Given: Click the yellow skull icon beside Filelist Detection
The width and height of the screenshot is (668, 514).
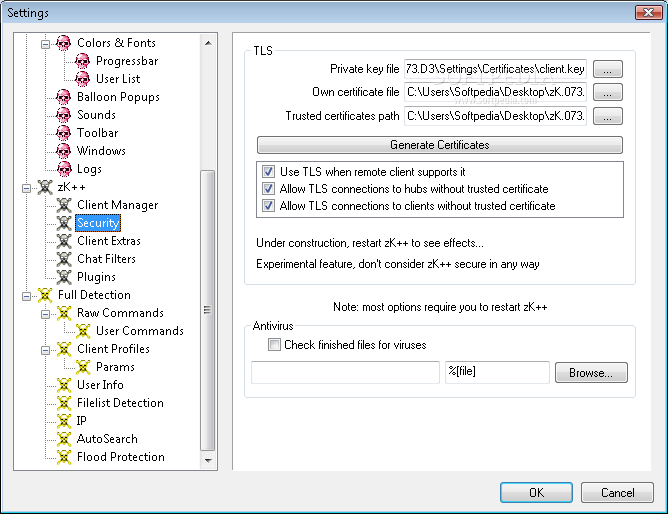Looking at the screenshot, I should tap(63, 403).
